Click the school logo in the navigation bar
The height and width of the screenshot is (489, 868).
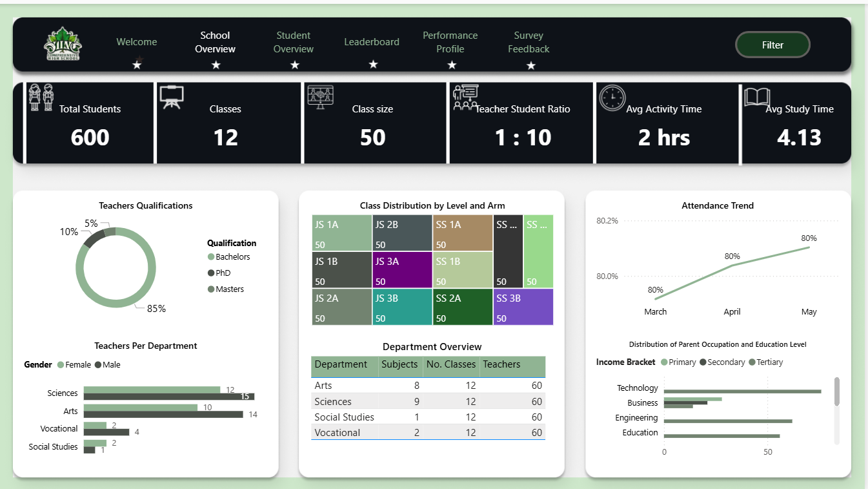point(61,44)
